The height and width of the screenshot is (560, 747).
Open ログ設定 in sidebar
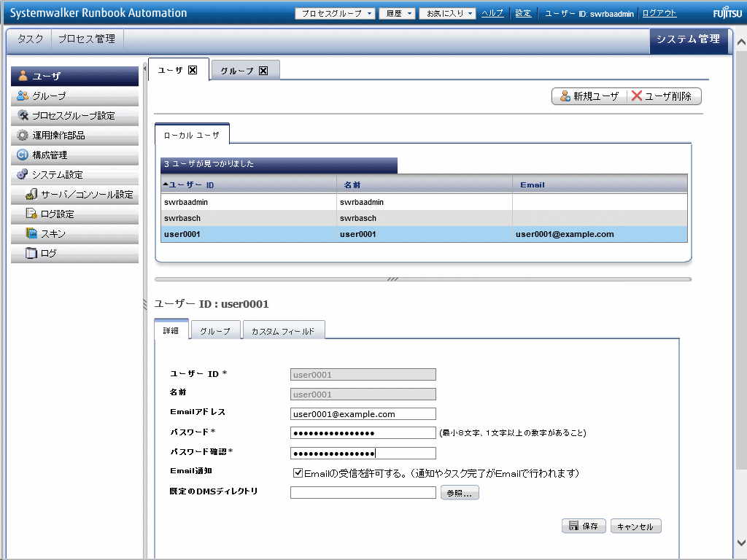75,214
